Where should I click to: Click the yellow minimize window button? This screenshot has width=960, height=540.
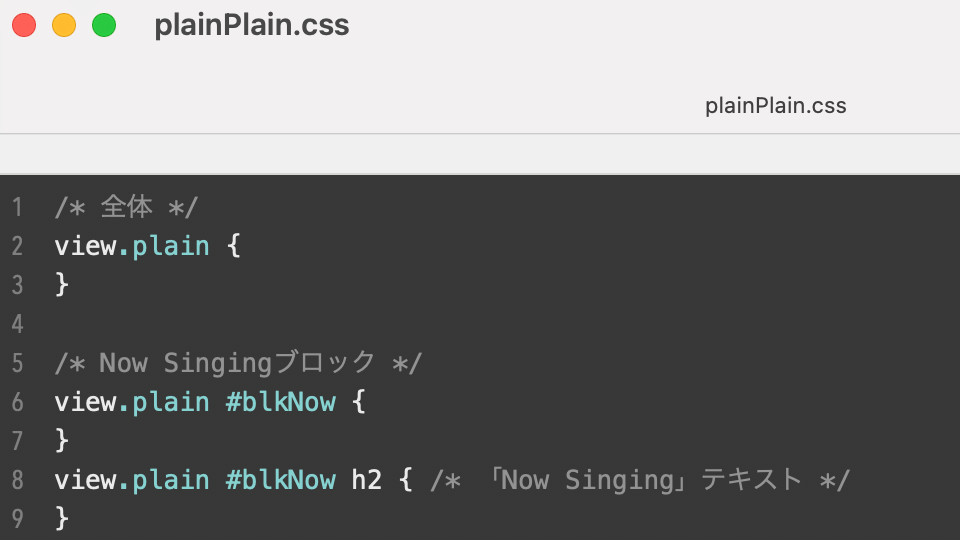click(x=64, y=26)
